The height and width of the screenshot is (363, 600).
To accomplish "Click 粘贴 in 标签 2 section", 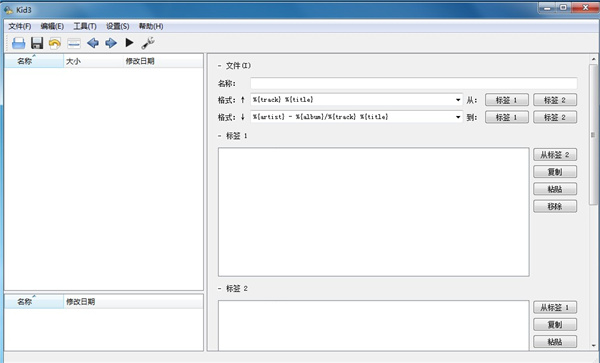I will click(555, 341).
